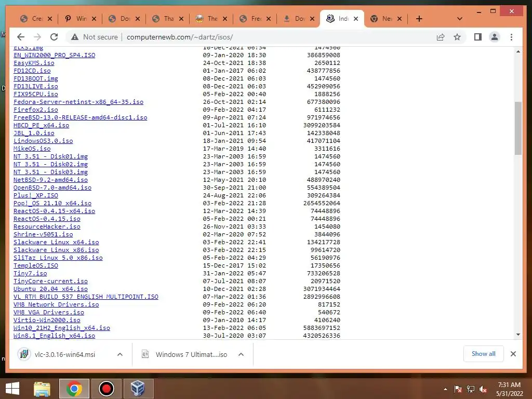
Task: Open the Win8.1_English_x64.iso link
Action: point(54,336)
